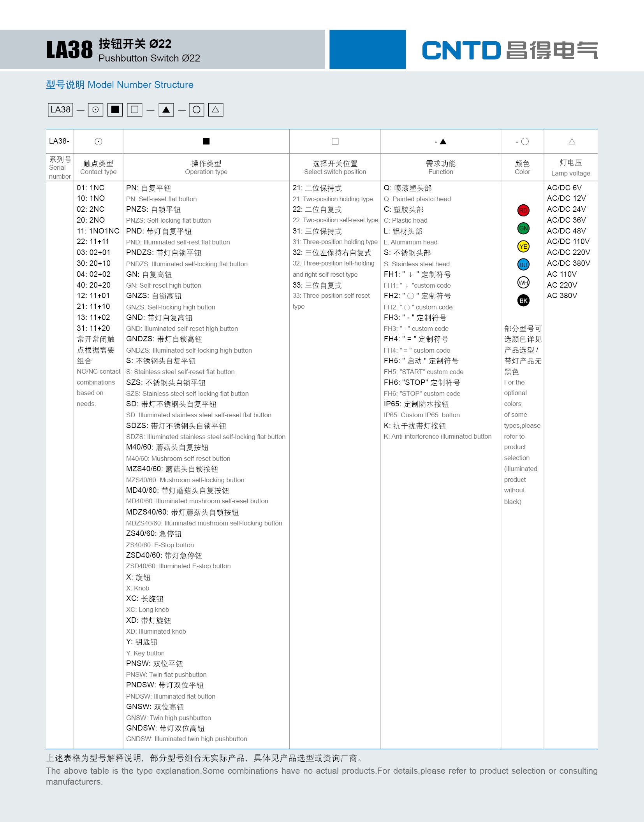Click the hollow triangle box ending the structure diagram

215,110
